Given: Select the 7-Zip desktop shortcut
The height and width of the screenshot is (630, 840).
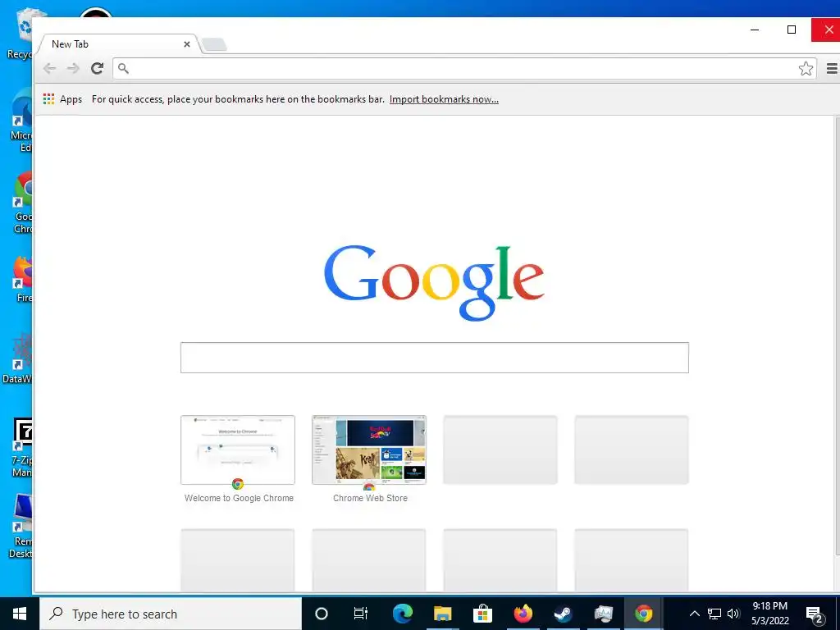Looking at the screenshot, I should pyautogui.click(x=21, y=449).
